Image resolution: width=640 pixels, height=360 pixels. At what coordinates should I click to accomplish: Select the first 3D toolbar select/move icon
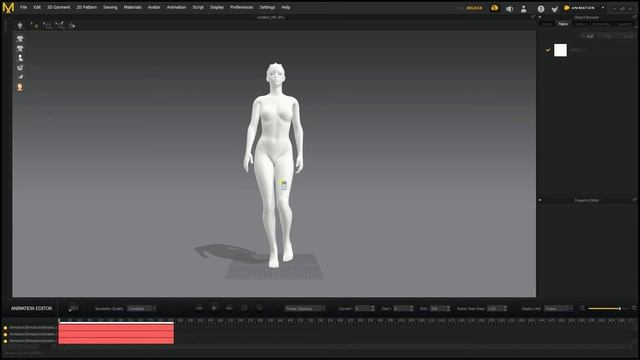coord(20,26)
